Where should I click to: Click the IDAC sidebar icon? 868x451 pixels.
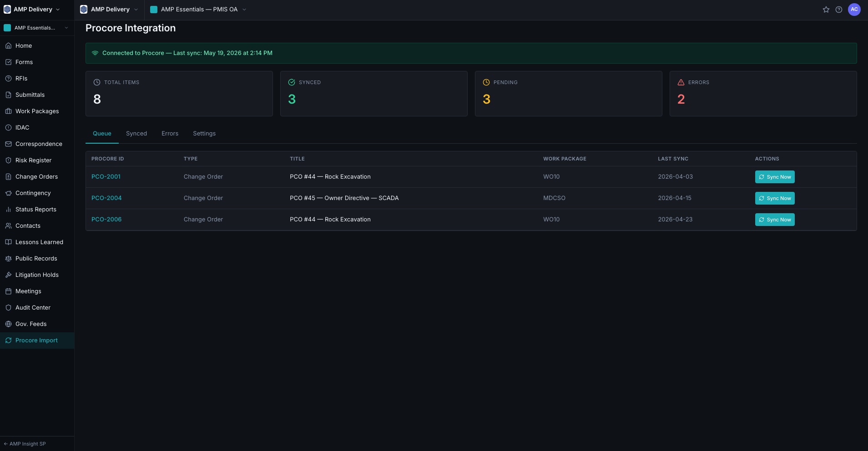tap(8, 128)
